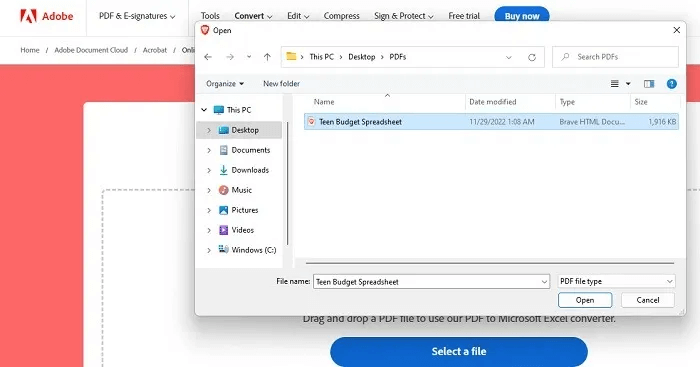Open the PDF & E-signatures menu

pyautogui.click(x=137, y=16)
